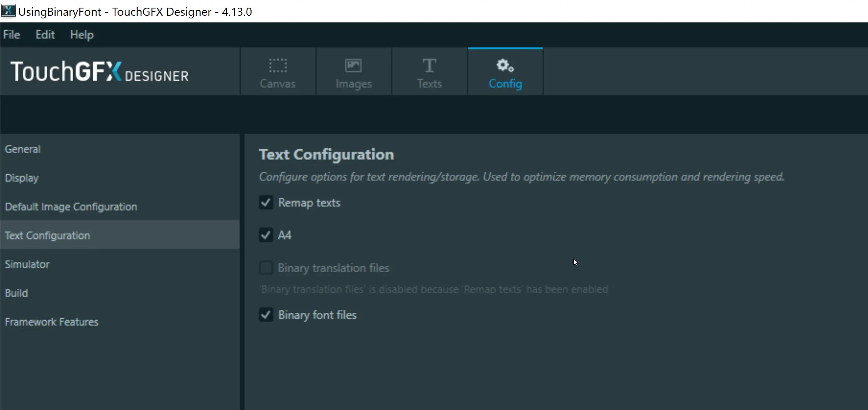The width and height of the screenshot is (868, 410).
Task: Disable the Binary font files checkbox
Action: tap(266, 315)
